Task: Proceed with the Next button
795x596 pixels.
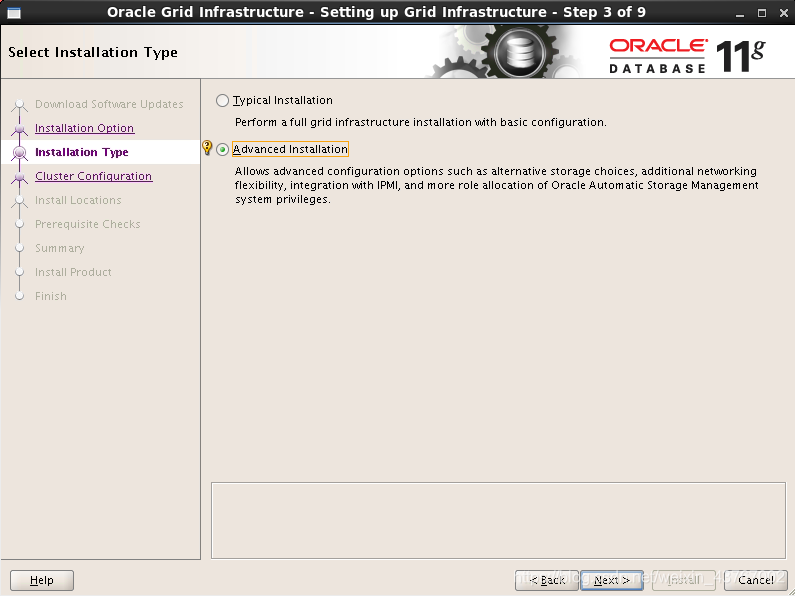Action: click(612, 580)
